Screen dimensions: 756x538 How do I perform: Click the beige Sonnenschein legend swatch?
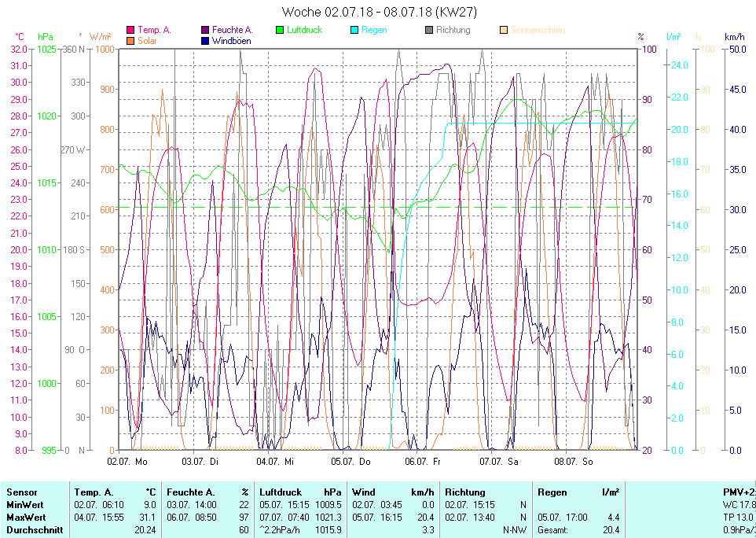[504, 30]
